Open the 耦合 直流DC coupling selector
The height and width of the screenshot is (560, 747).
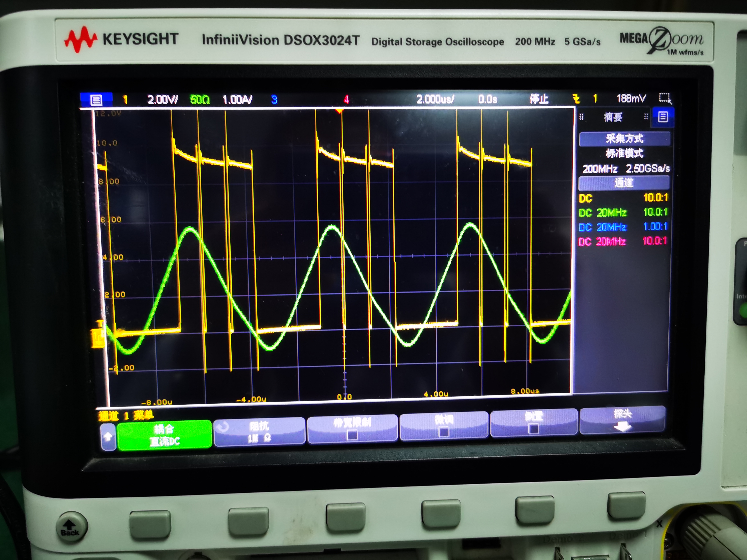(164, 435)
